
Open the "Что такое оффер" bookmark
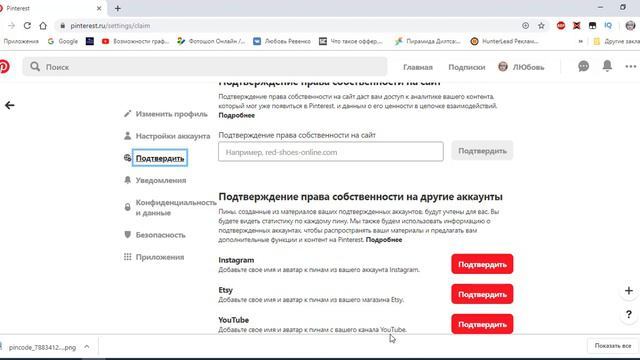coord(351,41)
